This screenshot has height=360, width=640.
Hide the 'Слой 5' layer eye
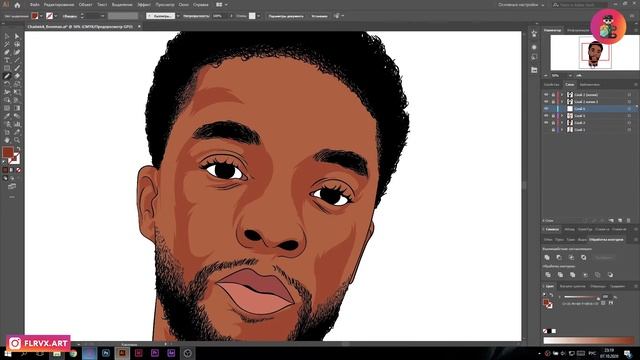click(x=546, y=116)
